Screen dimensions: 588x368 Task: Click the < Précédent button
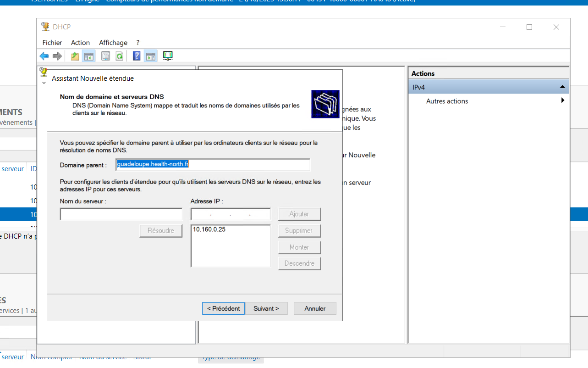point(223,308)
